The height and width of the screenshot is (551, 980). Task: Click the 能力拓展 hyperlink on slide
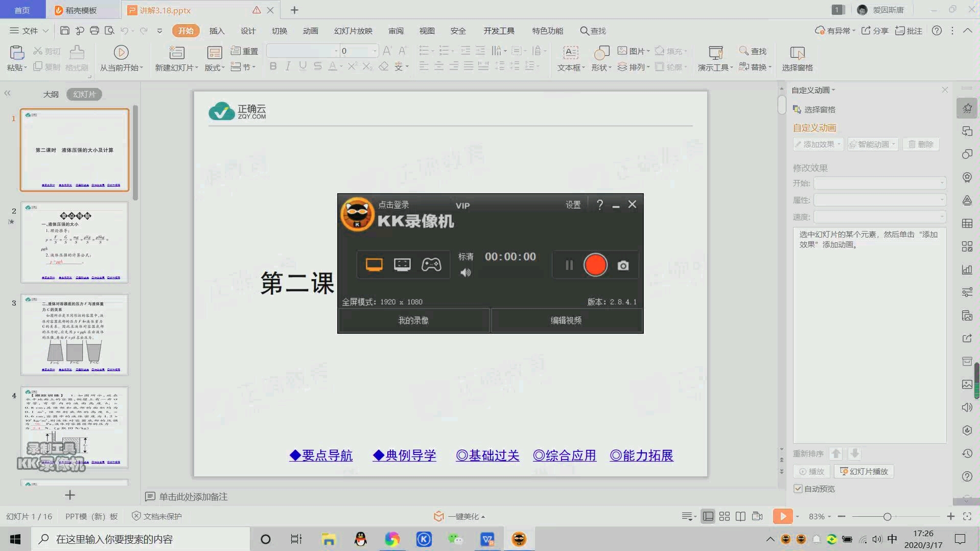click(x=642, y=455)
